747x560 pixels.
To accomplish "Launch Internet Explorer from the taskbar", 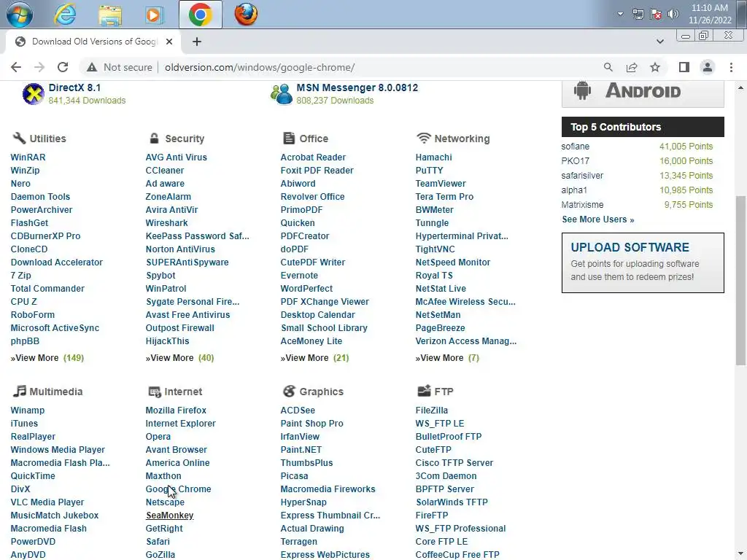I will (x=65, y=15).
